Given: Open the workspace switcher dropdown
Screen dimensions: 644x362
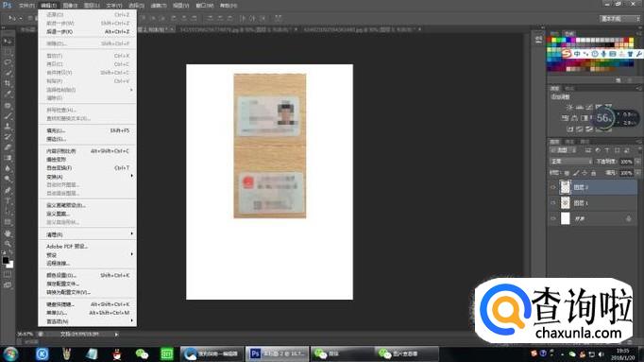Looking at the screenshot, I should click(x=619, y=19).
